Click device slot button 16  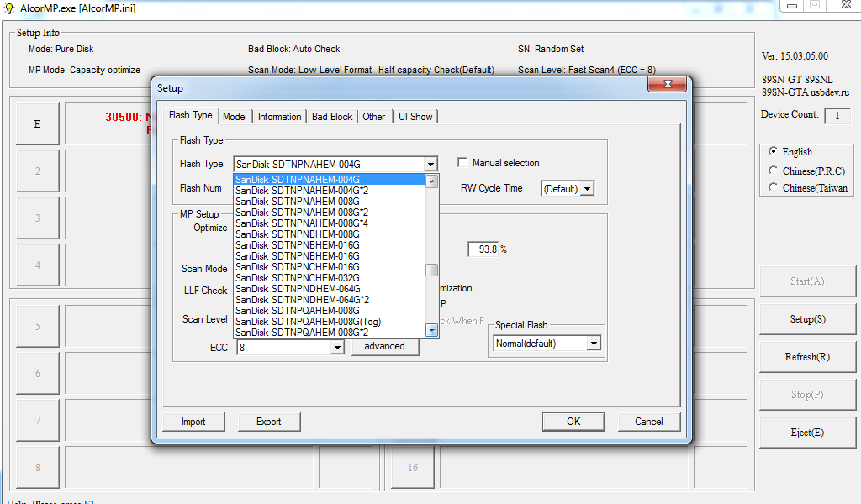413,468
